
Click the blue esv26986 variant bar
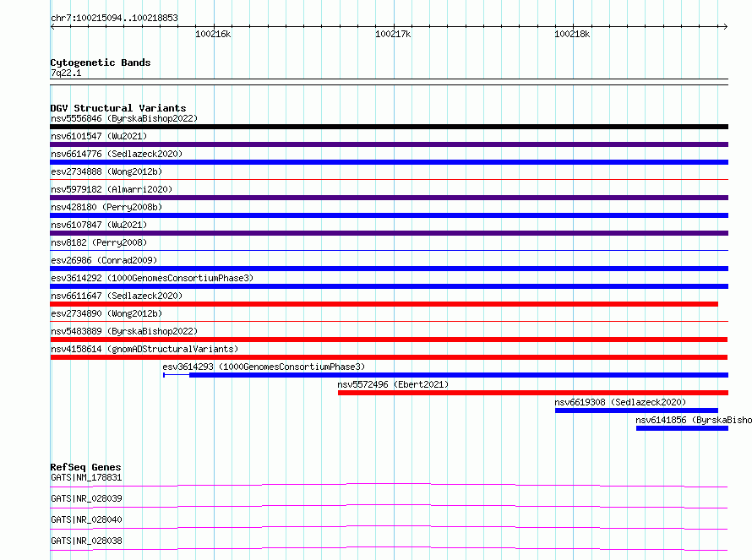pos(389,269)
